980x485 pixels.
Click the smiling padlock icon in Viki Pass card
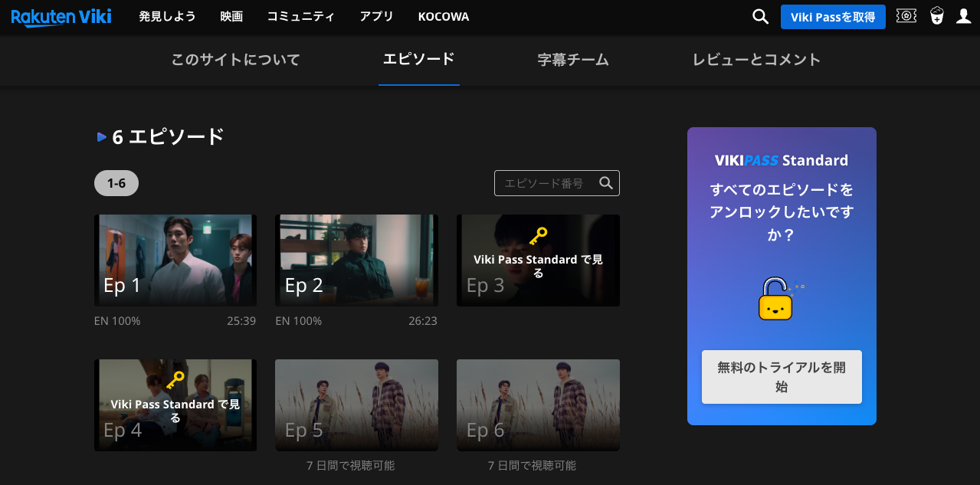coord(780,299)
